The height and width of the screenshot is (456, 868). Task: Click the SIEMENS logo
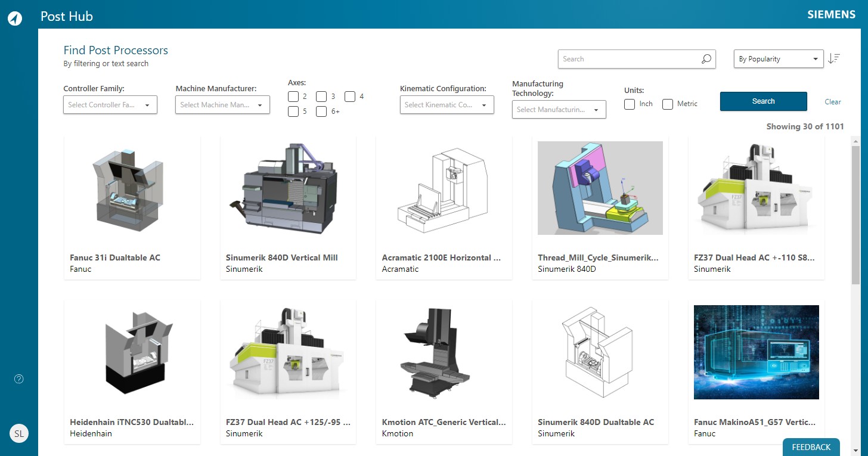click(831, 15)
